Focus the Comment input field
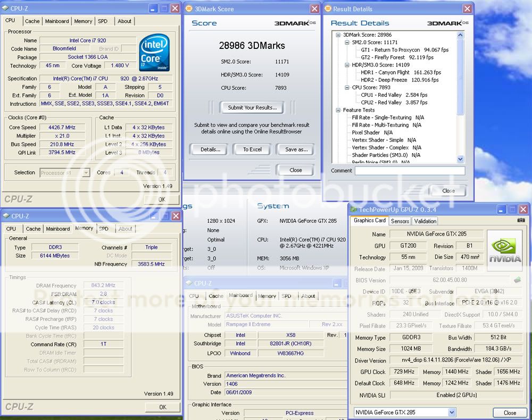 pyautogui.click(x=410, y=171)
